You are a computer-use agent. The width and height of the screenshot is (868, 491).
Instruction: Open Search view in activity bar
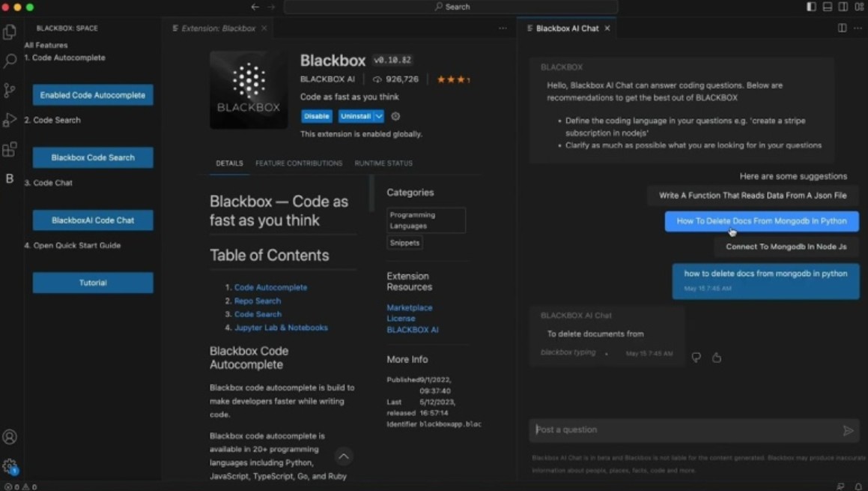[10, 61]
